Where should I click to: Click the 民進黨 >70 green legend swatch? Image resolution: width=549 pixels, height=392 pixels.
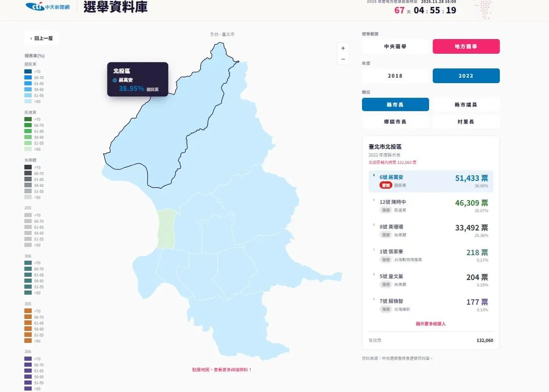[x=28, y=119]
